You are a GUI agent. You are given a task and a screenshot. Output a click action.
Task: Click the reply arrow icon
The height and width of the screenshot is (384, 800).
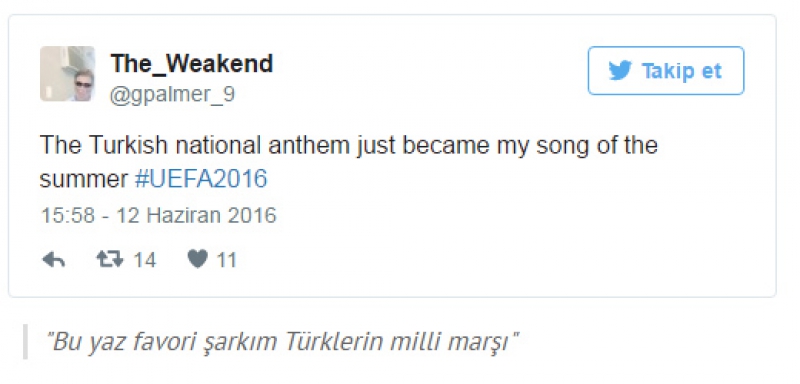click(x=53, y=260)
